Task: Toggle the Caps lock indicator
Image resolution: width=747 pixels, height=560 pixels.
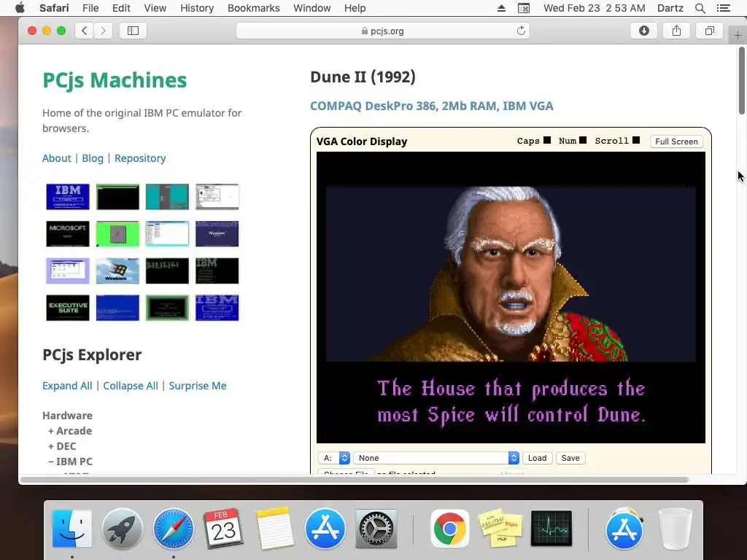Action: coord(547,140)
